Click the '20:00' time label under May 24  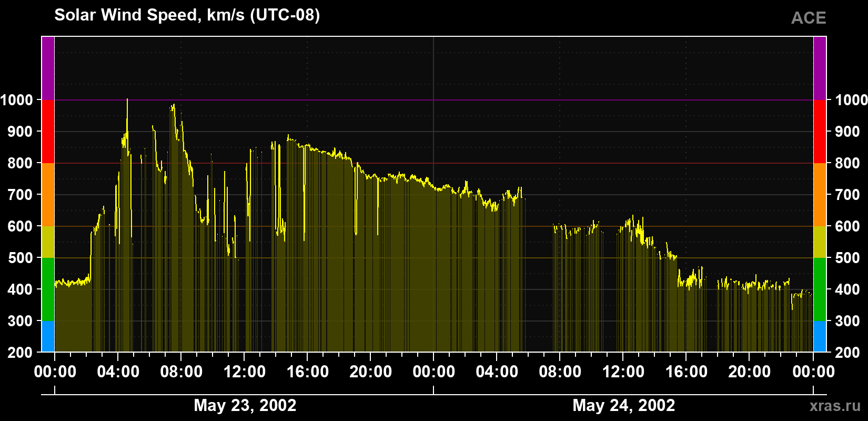[x=749, y=372]
